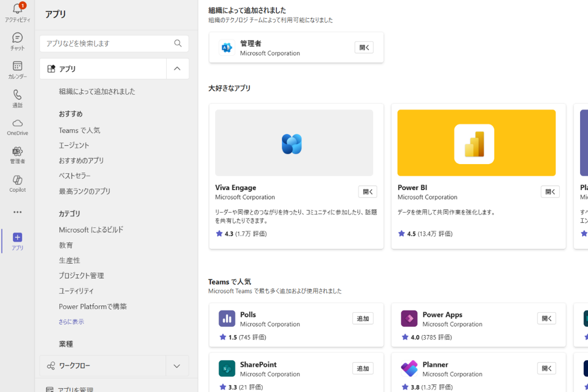Select the プロジェクト管理 category
This screenshot has height=392, width=588.
tap(81, 276)
